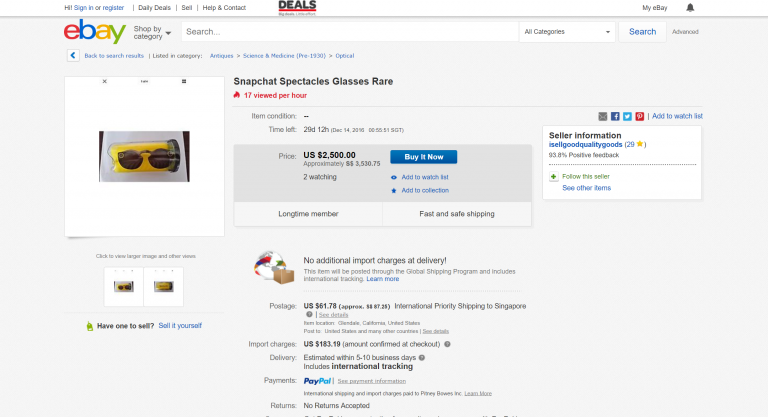Pin listing on Pinterest
Screen dimensions: 768x417
point(639,116)
